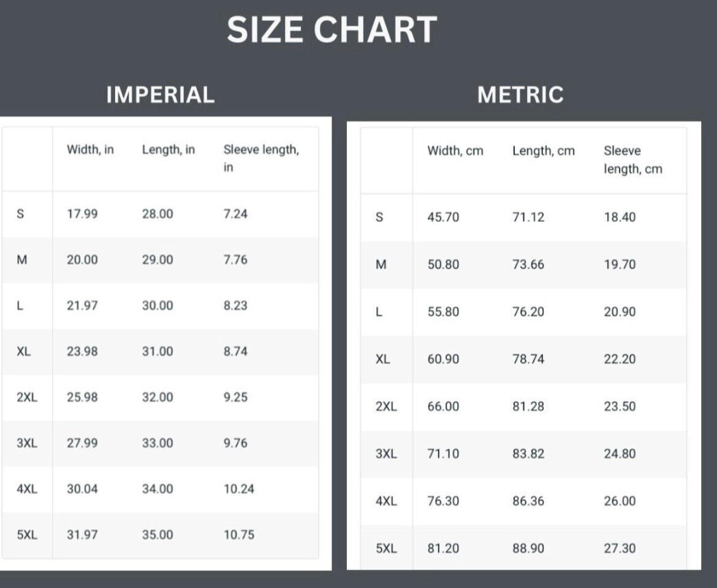The width and height of the screenshot is (717, 588).
Task: Select the 78.74 length value
Action: tap(528, 359)
